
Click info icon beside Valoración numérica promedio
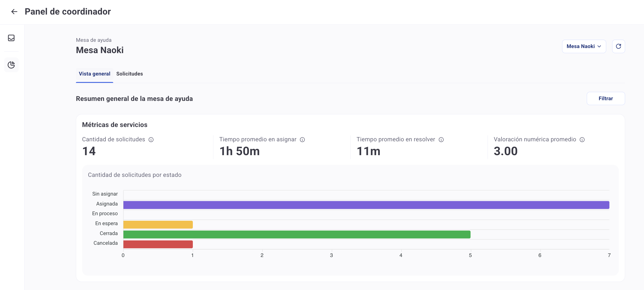tap(582, 140)
